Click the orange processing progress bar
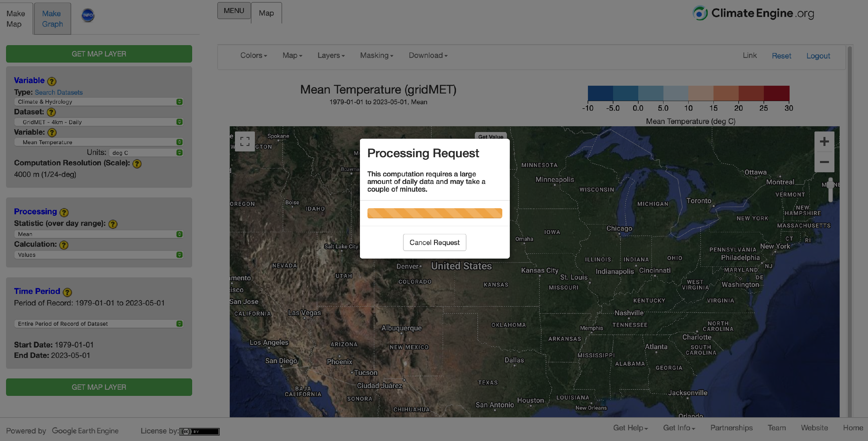 (434, 213)
